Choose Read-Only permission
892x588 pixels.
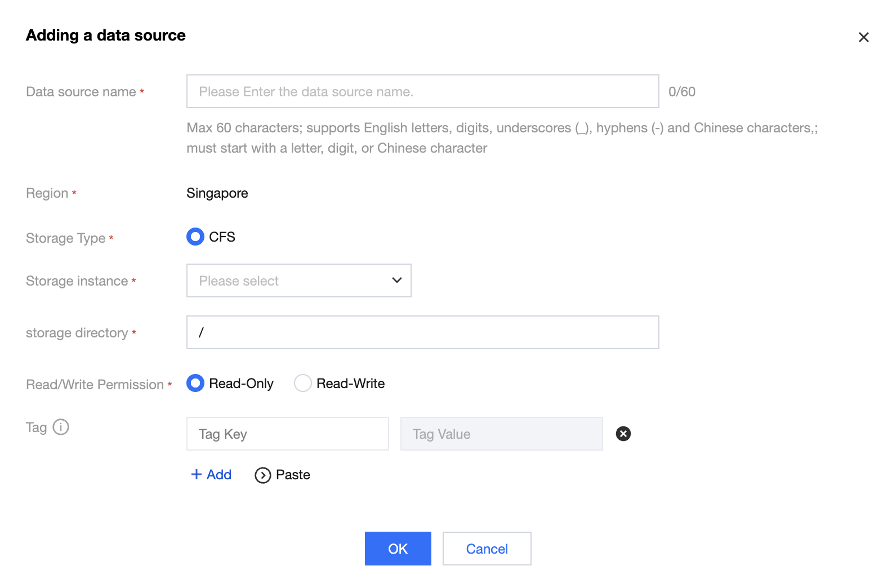195,384
